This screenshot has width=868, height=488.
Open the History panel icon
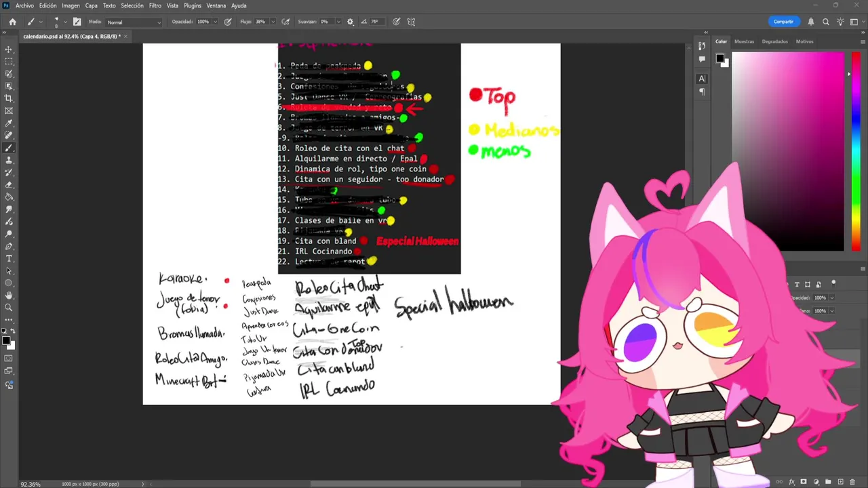pos(702,46)
